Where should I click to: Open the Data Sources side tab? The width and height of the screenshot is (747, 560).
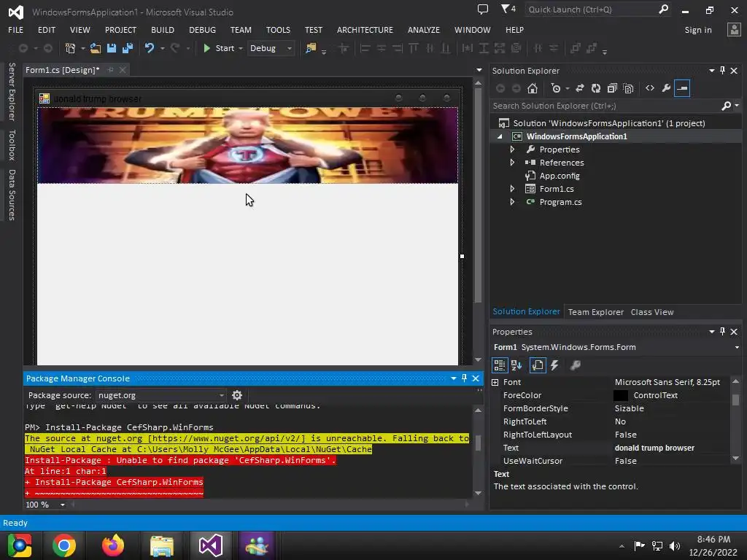[12, 195]
